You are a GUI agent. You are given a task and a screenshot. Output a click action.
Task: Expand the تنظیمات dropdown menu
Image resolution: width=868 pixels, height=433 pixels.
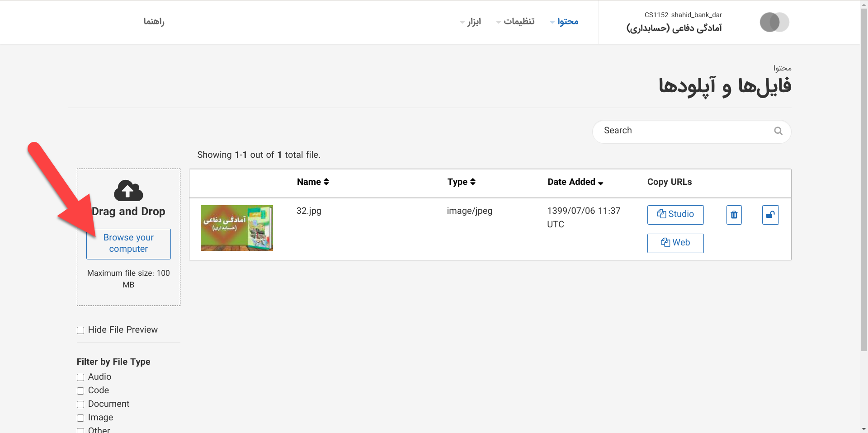pyautogui.click(x=515, y=22)
